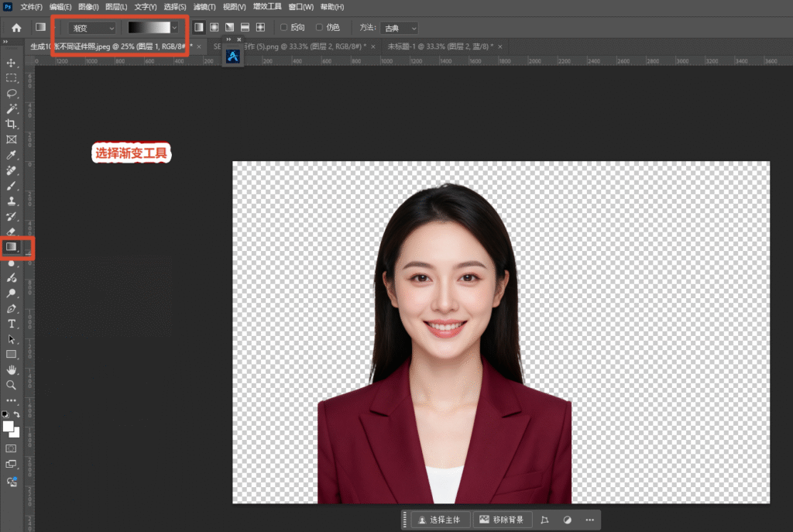Enable the 反向 (reverse) checkbox

tap(283, 27)
